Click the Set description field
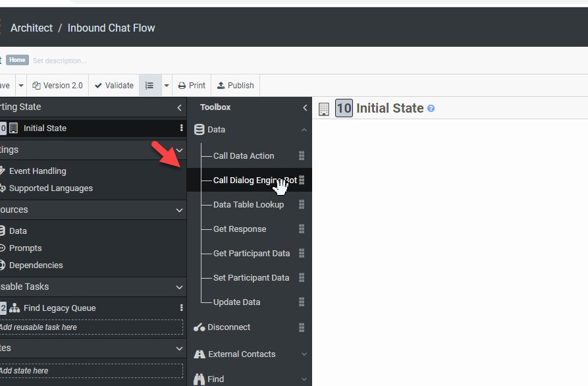588x386 pixels. tap(59, 61)
